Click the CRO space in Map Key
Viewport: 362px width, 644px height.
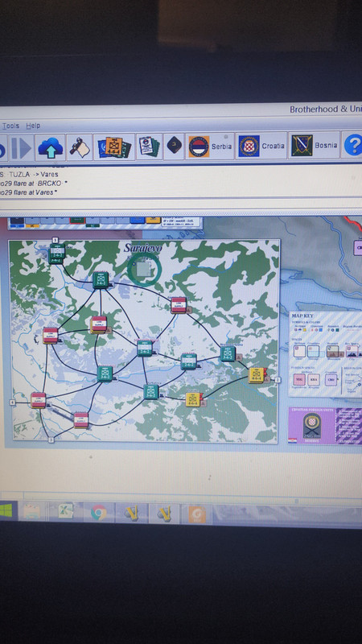331,379
